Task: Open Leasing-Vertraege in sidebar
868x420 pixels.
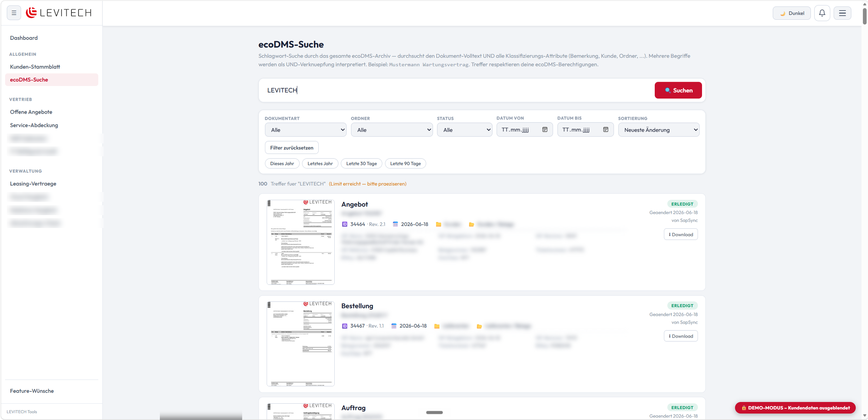Action: (x=33, y=184)
